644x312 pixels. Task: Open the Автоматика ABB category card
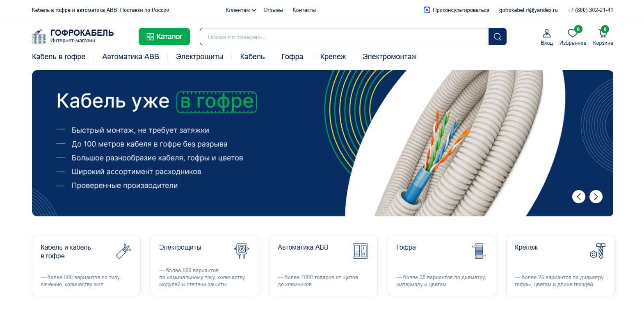pos(323,265)
